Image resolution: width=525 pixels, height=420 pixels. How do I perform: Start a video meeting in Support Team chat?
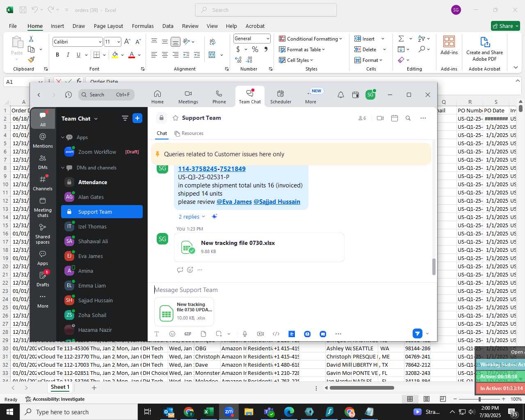(x=380, y=118)
